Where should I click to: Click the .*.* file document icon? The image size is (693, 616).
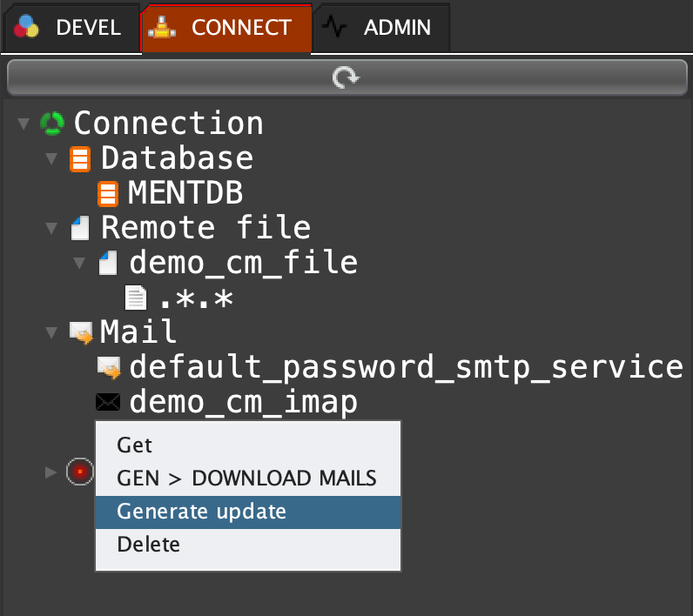(136, 298)
